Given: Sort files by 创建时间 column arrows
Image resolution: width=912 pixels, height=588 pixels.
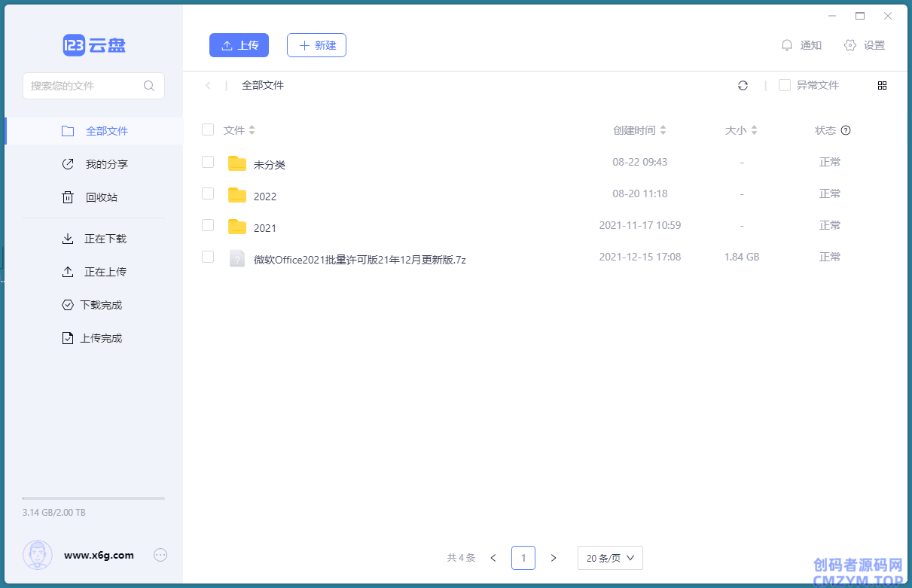Looking at the screenshot, I should [663, 130].
